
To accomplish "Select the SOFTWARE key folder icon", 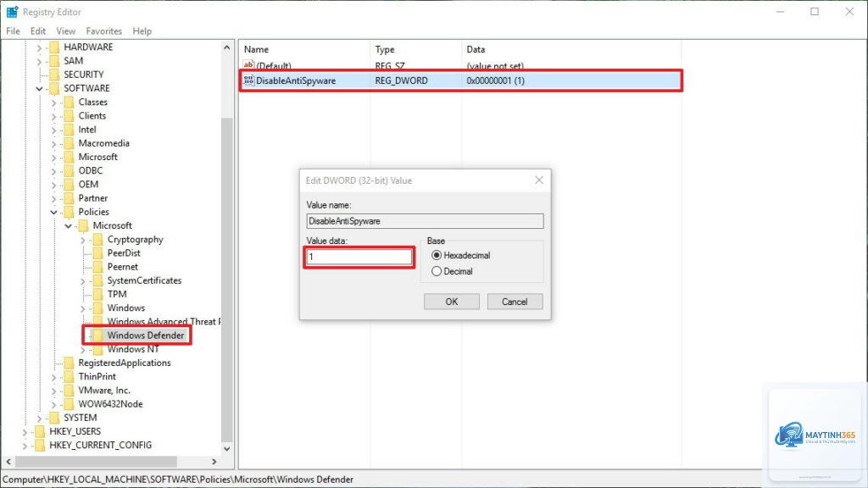I will tap(54, 88).
